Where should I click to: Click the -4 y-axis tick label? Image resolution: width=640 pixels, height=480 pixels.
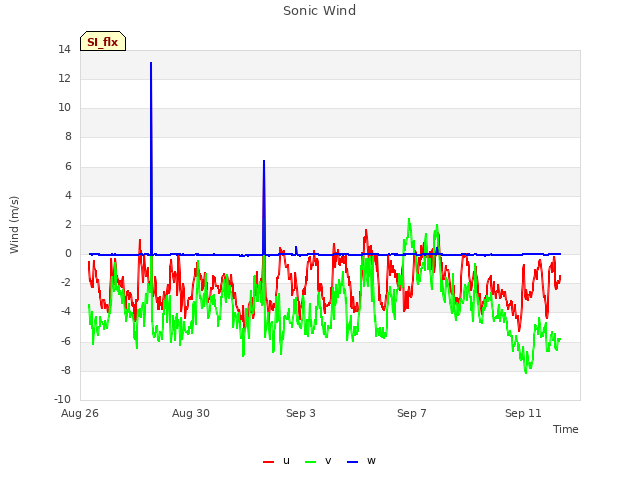[66, 312]
